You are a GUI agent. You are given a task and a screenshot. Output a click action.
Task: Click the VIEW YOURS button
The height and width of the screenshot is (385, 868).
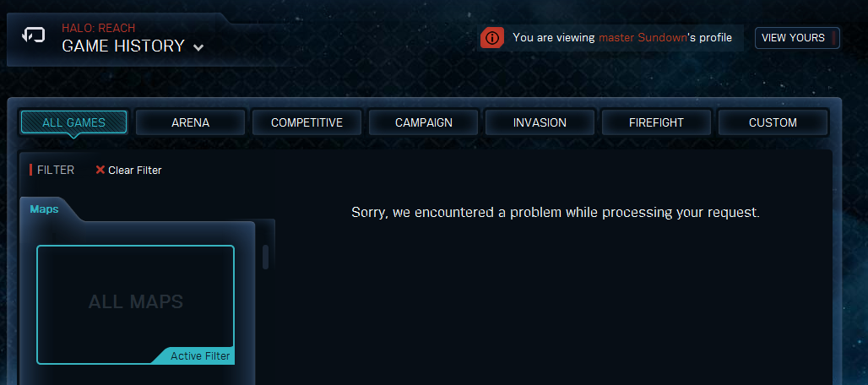click(x=797, y=38)
